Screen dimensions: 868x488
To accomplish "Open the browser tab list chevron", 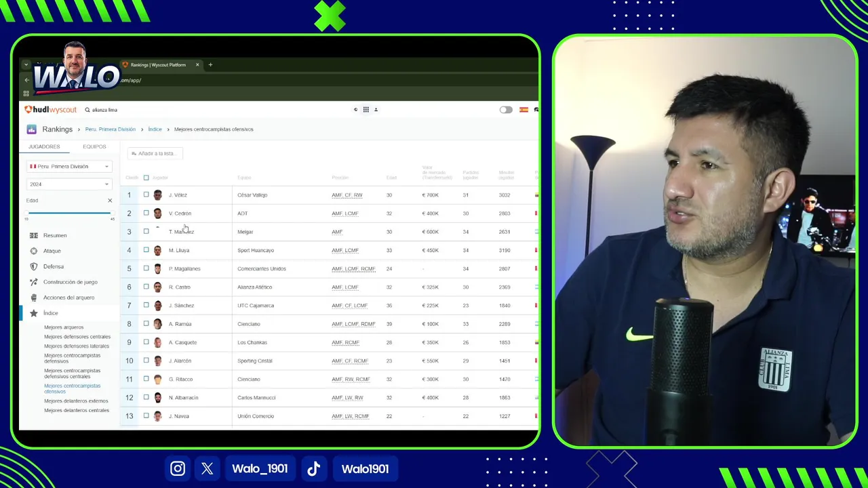I will click(26, 65).
